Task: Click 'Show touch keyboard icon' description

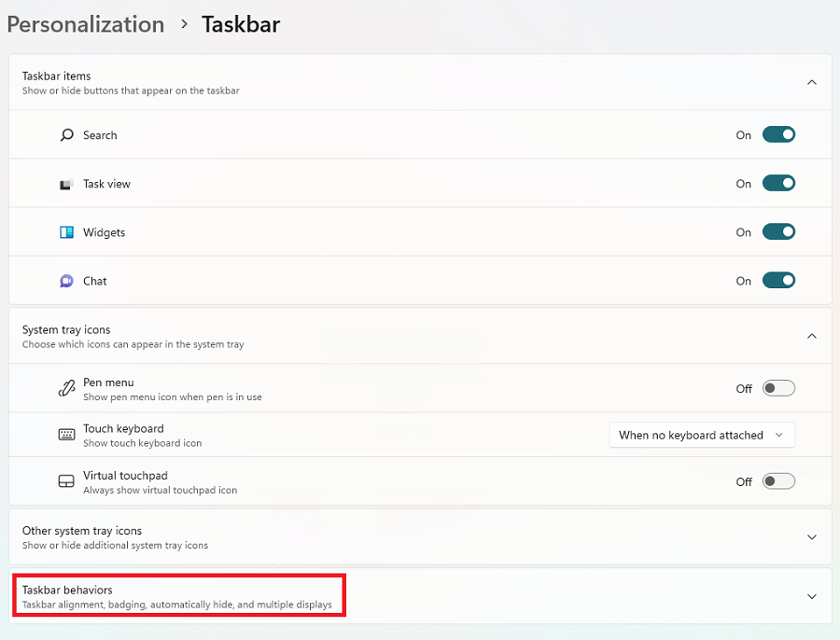Action: click(143, 443)
